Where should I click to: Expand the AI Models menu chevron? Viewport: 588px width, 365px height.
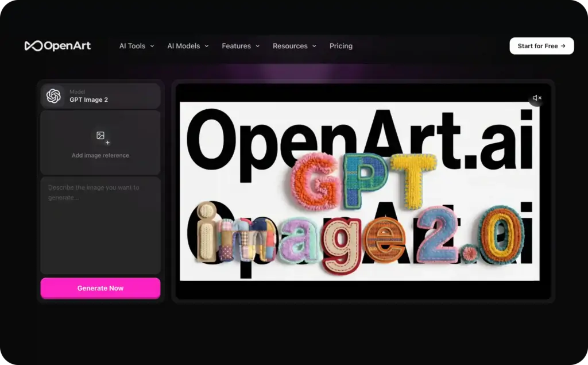(x=207, y=46)
